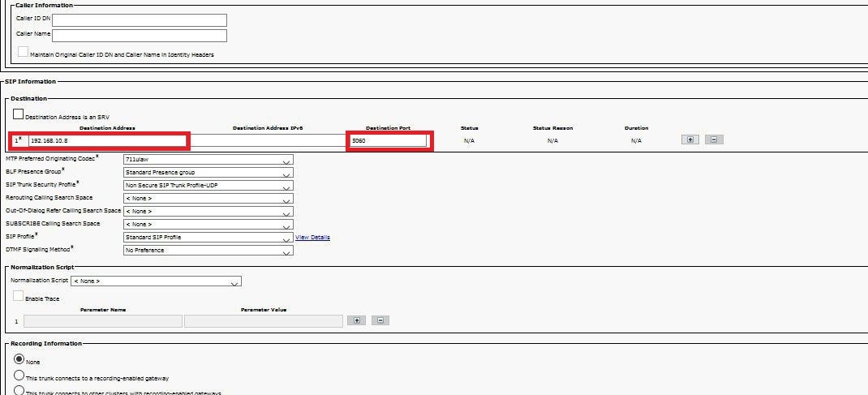Enable Maintain Original Caller ID DN checkbox
The width and height of the screenshot is (868, 395).
(23, 51)
